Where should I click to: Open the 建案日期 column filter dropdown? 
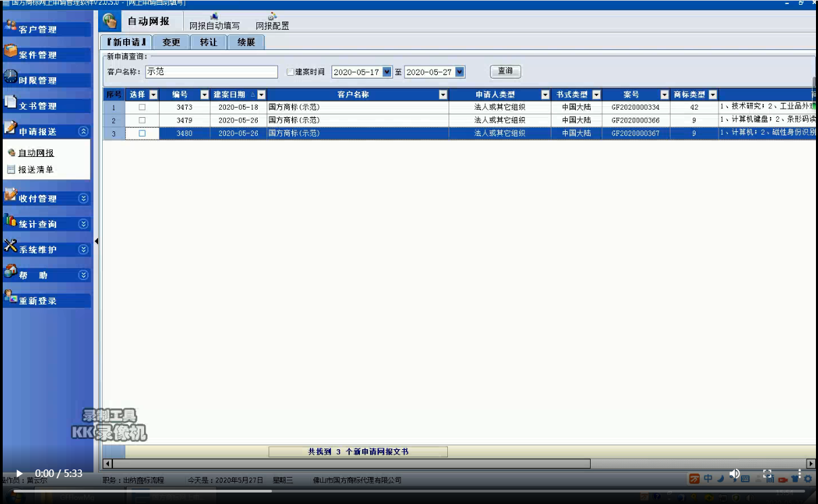pos(262,95)
